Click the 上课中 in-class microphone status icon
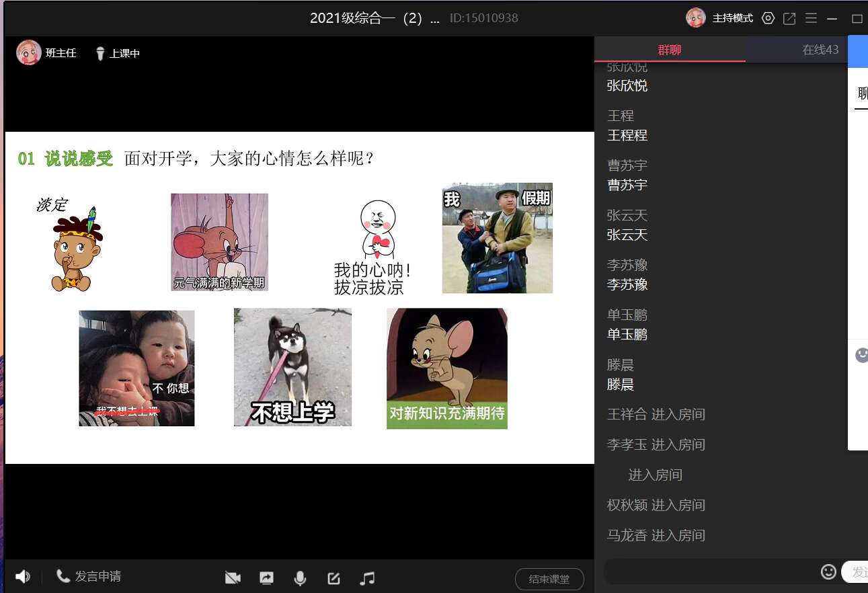Screen dimensions: 868x593 [x=100, y=53]
